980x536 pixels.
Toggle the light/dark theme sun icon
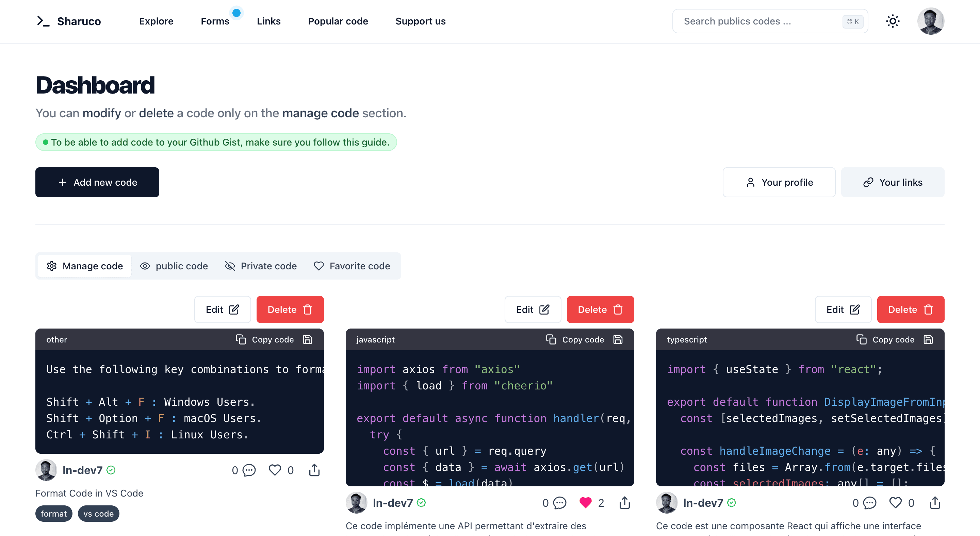coord(892,21)
